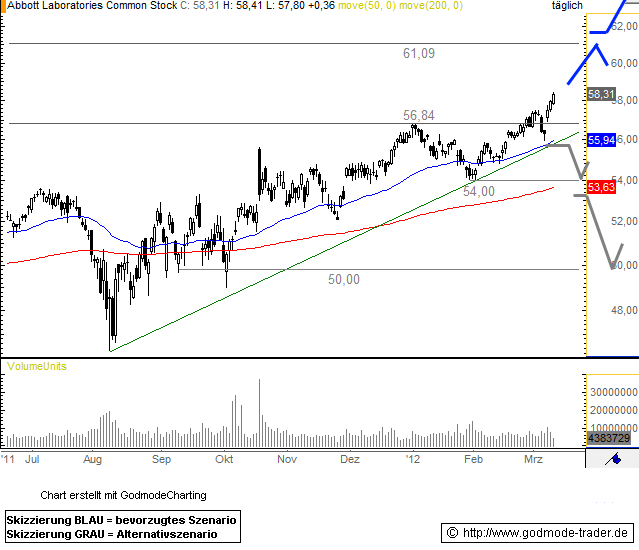The width and height of the screenshot is (639, 550).
Task: Click the '12 year label on time axis
Action: click(x=413, y=459)
